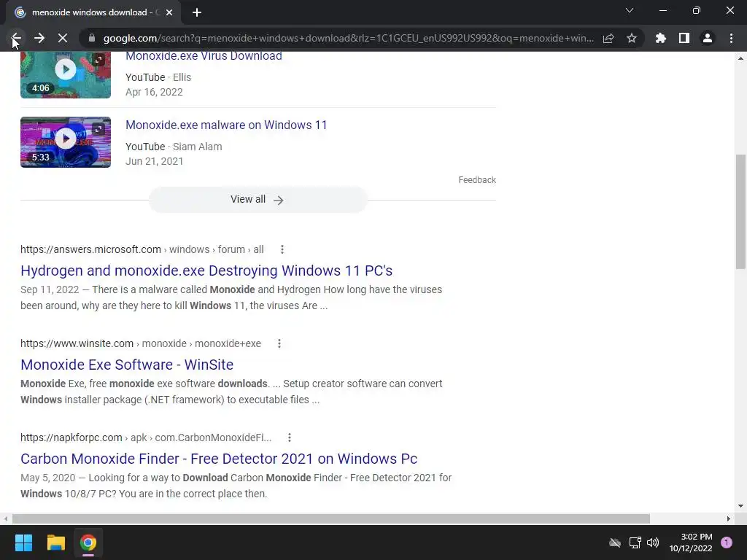Open 'Monoxide.exe Virus Download' video link
Viewport: 747px width, 560px height.
point(204,55)
